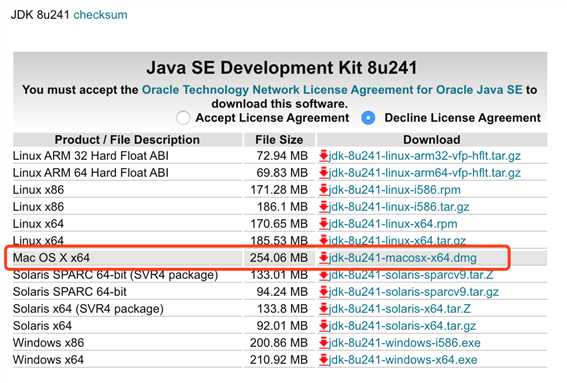Click the File Size column header

[279, 140]
